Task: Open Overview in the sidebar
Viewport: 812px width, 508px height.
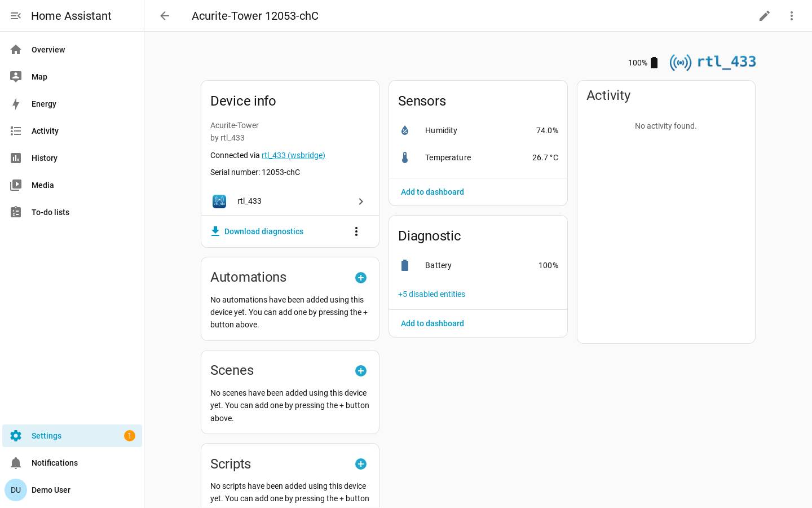Action: tap(72, 50)
